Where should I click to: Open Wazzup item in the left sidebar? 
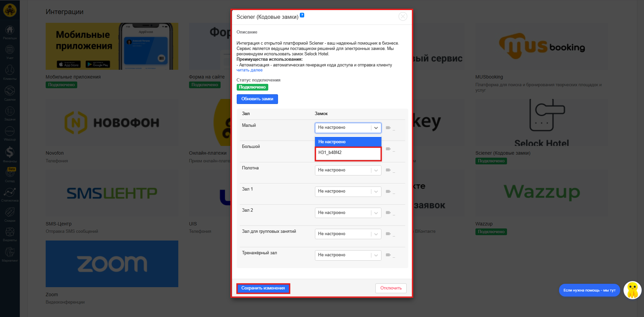point(10,134)
